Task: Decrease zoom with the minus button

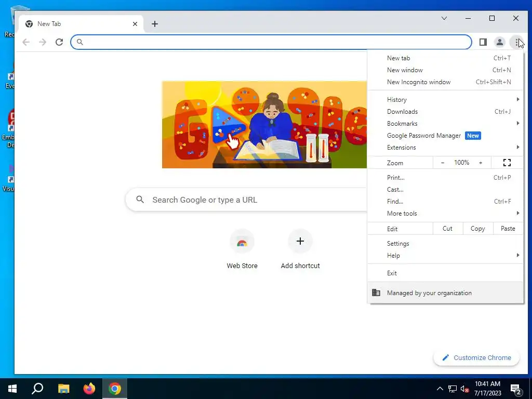Action: pos(443,163)
